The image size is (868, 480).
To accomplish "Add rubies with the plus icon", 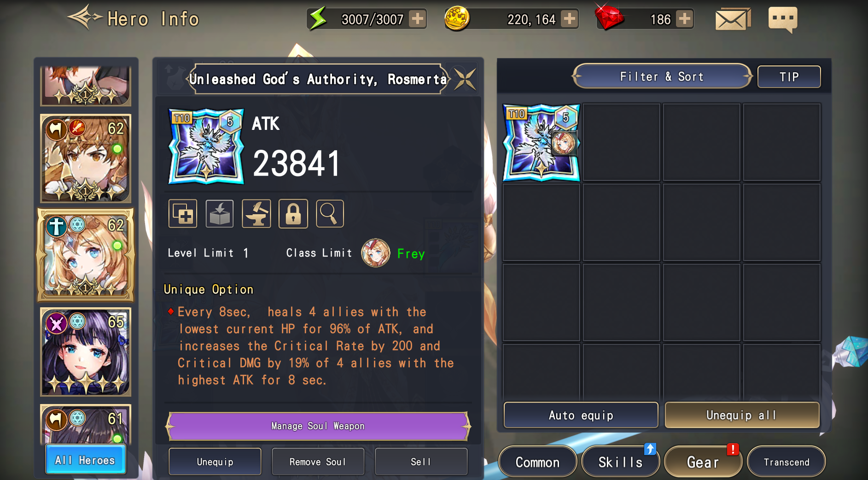I will pyautogui.click(x=685, y=19).
